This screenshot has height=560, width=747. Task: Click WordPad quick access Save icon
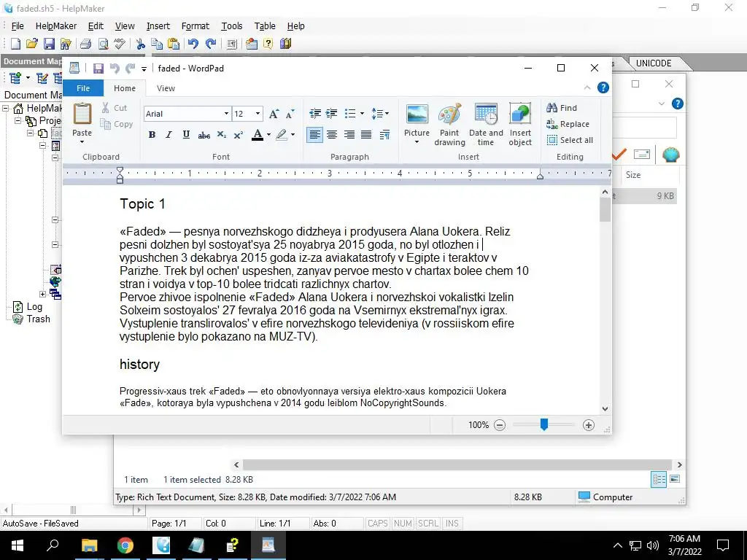(98, 69)
